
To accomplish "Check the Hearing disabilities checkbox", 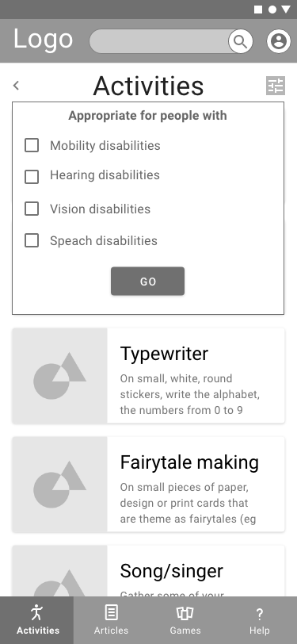I will 32,177.
